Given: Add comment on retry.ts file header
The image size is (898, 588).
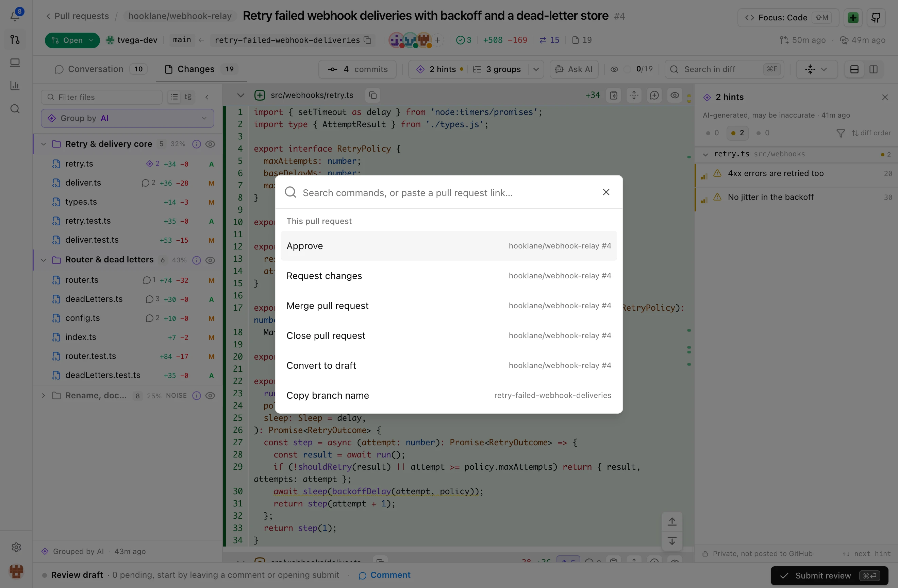Looking at the screenshot, I should pos(654,96).
